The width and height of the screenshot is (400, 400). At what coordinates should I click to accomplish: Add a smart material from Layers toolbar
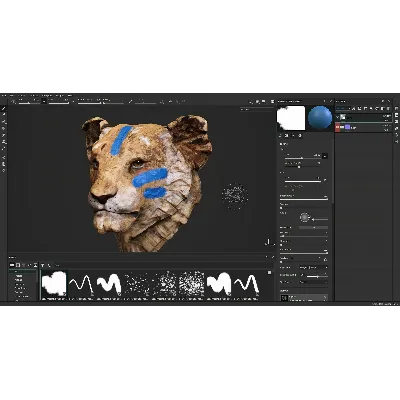(377, 109)
